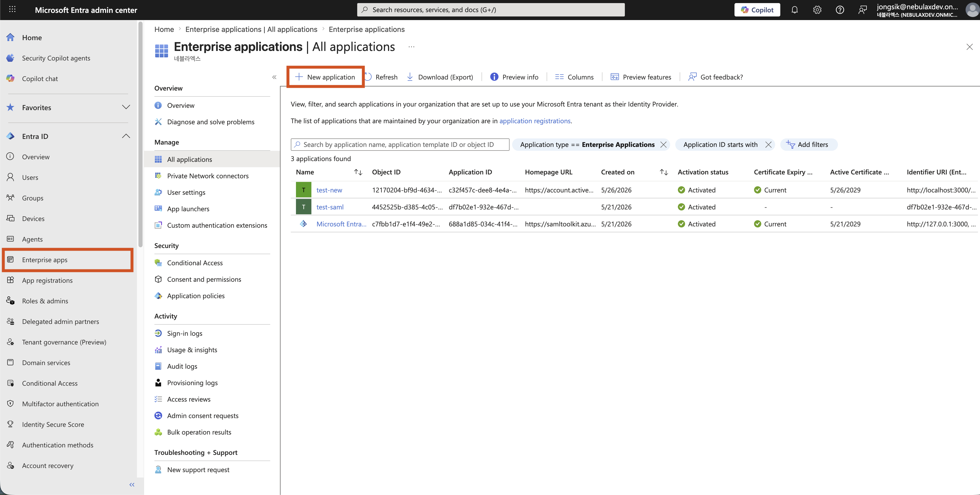The image size is (980, 495).
Task: Open Security Copilot agents
Action: tap(56, 58)
